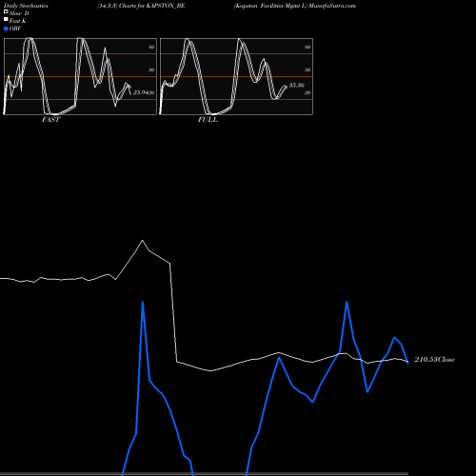Click the 'Fast K' legend label
The width and height of the screenshot is (476, 476).
(18, 21)
